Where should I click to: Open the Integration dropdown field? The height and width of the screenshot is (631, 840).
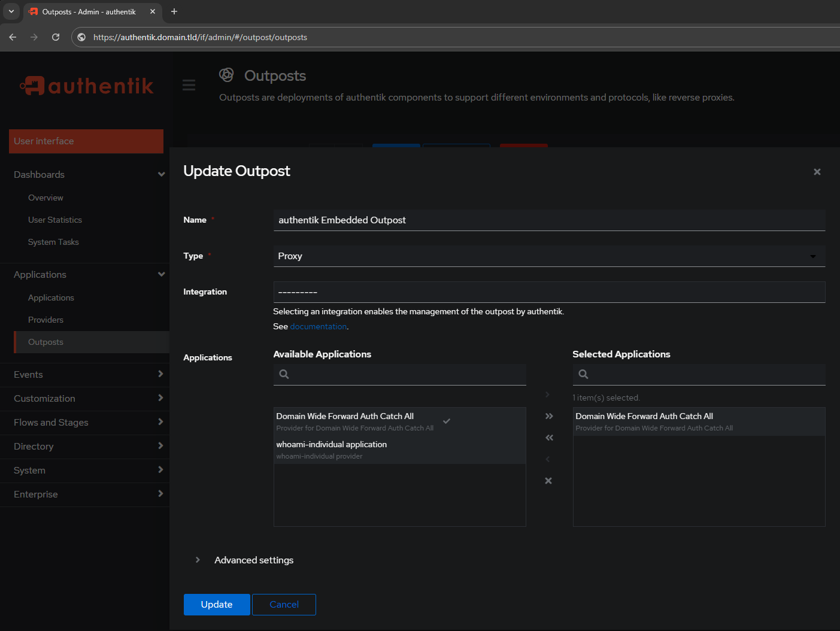tap(549, 292)
